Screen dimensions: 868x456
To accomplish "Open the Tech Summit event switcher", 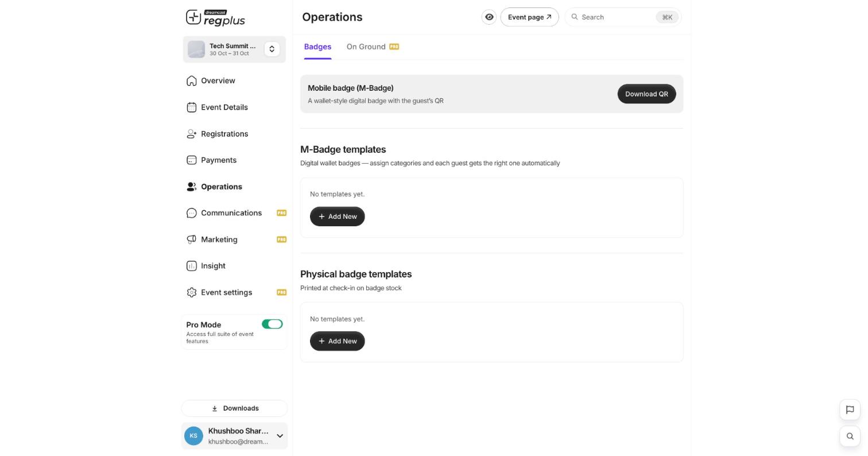I will [x=272, y=49].
